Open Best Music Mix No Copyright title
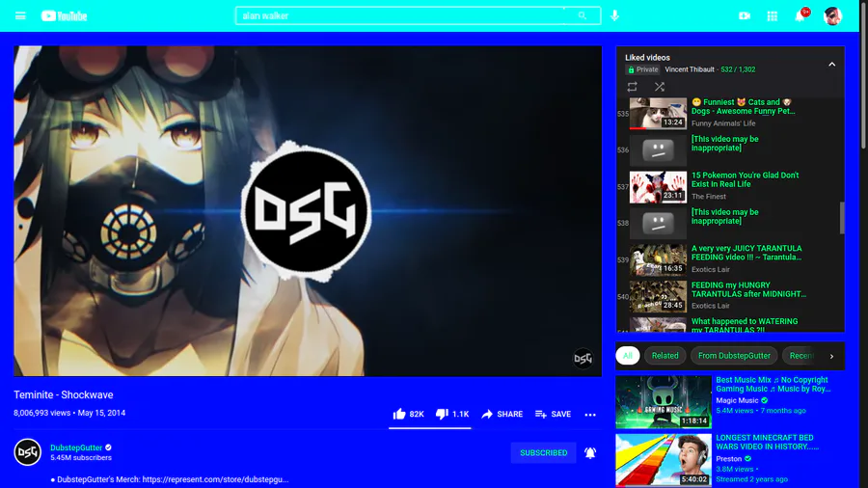The height and width of the screenshot is (488, 868). click(x=773, y=385)
